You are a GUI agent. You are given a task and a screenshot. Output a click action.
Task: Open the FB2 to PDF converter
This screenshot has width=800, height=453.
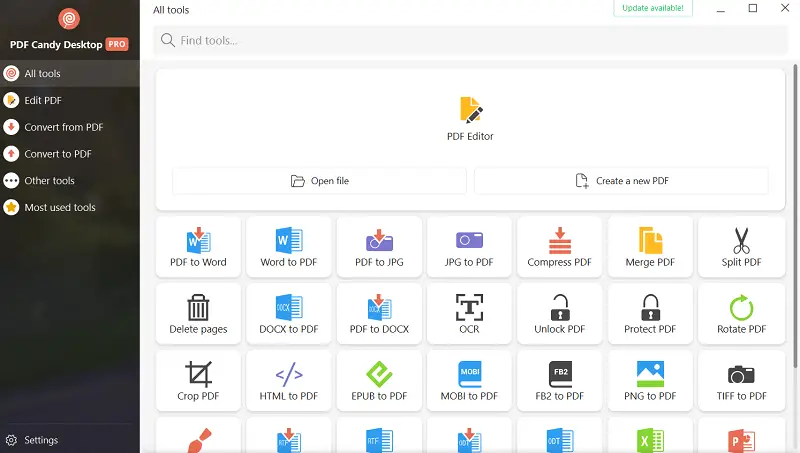click(559, 381)
